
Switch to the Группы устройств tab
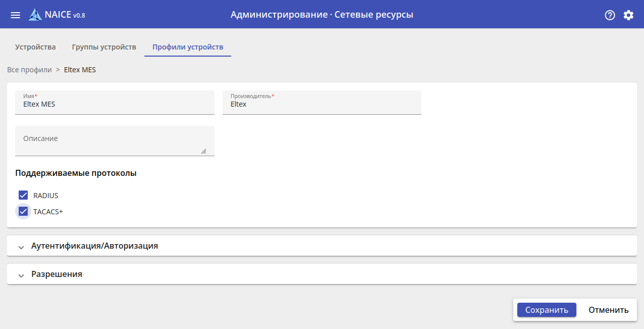click(x=104, y=47)
